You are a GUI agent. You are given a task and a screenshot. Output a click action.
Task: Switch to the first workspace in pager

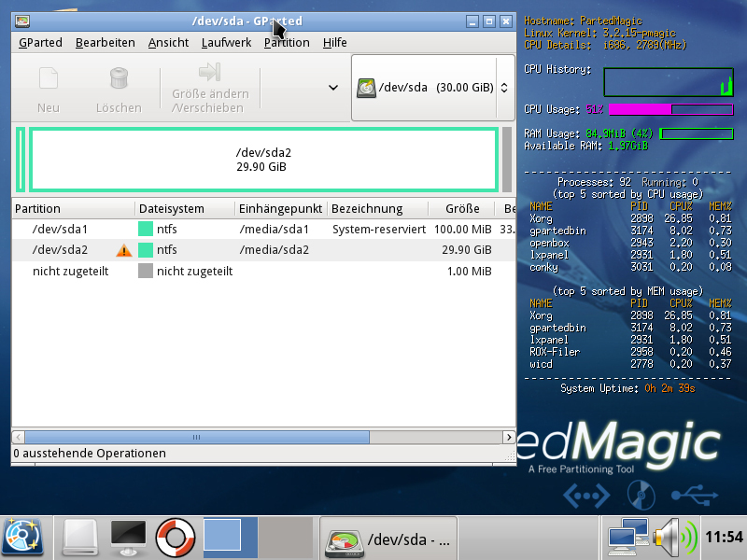231,538
